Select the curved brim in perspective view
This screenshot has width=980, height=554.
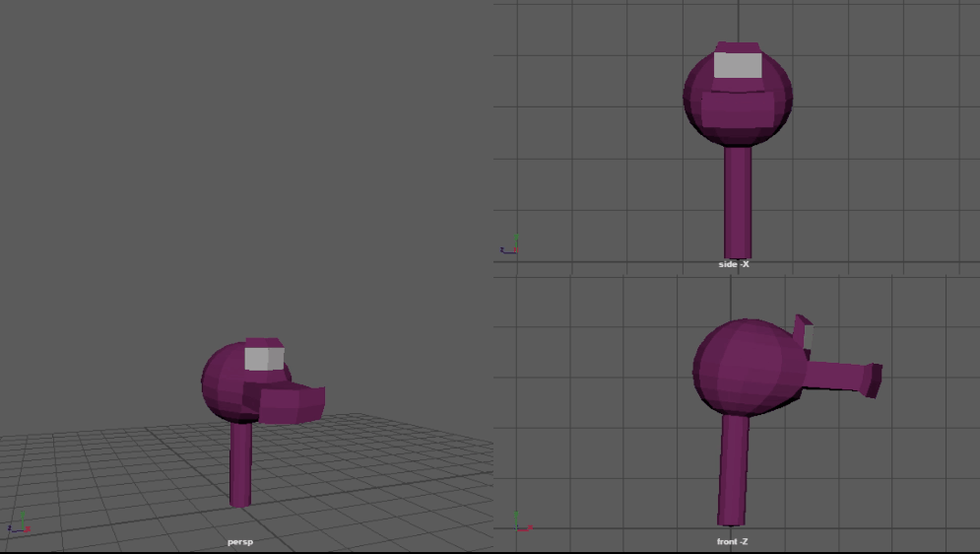(286, 402)
